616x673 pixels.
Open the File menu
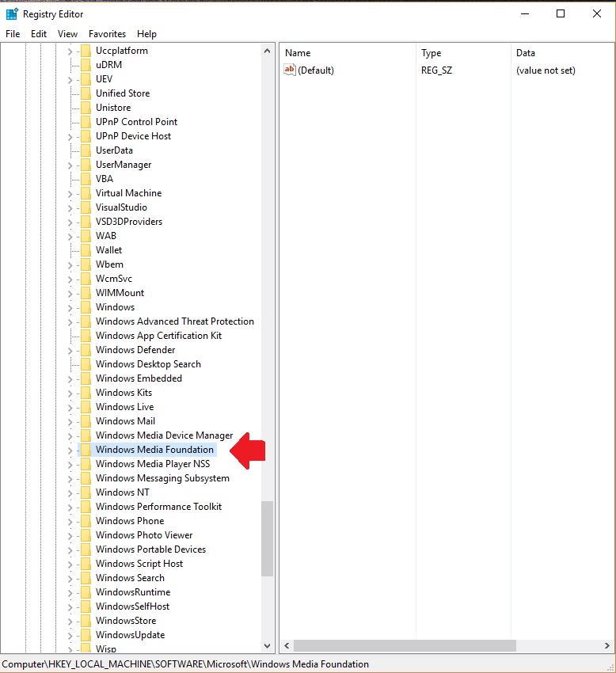pyautogui.click(x=13, y=34)
